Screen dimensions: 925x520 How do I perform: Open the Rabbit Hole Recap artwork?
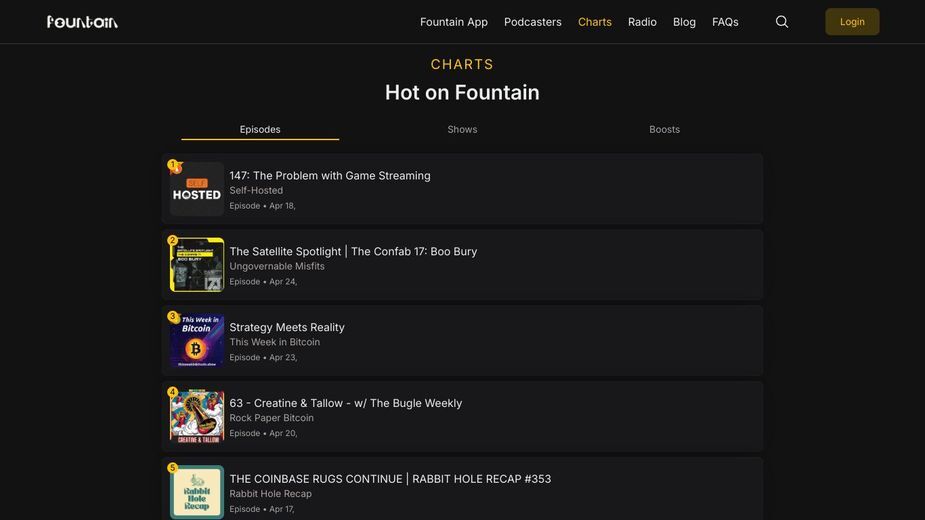tap(197, 492)
